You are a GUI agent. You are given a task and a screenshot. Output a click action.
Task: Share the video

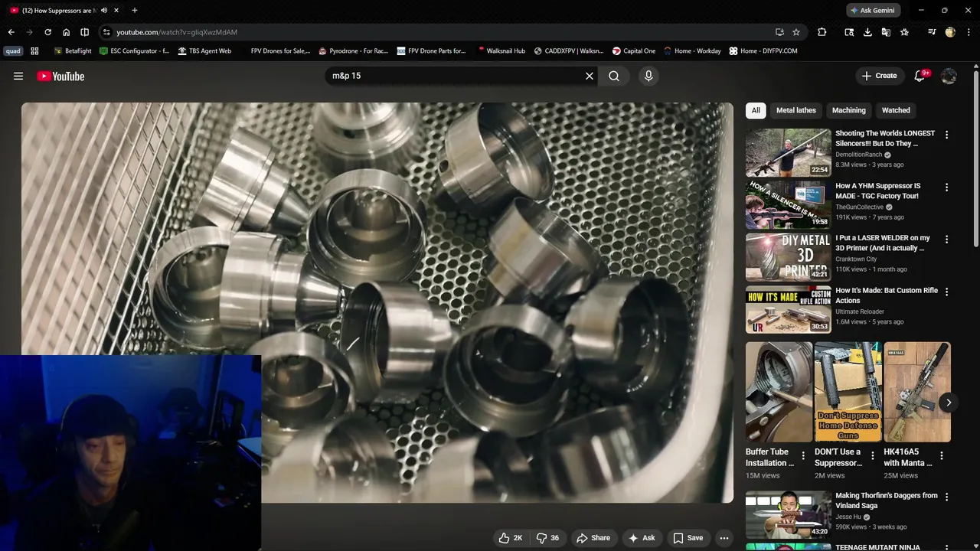point(593,538)
